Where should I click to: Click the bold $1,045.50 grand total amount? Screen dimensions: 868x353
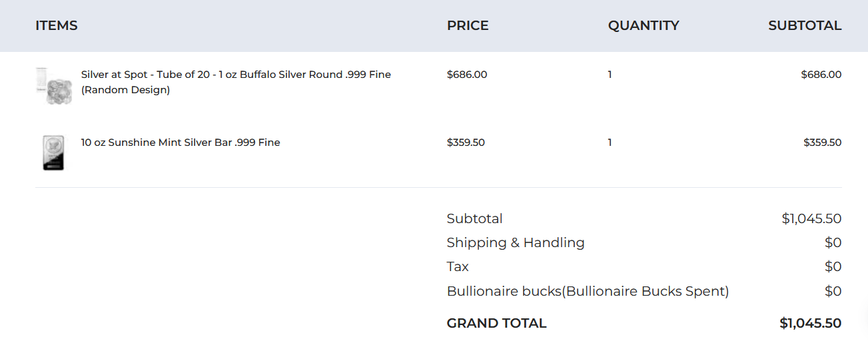pos(810,324)
